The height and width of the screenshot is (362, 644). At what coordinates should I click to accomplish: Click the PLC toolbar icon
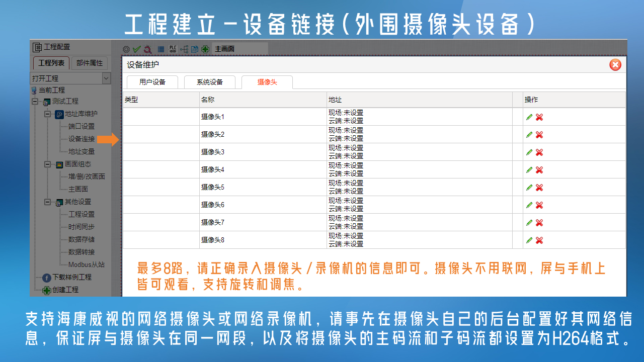point(173,49)
